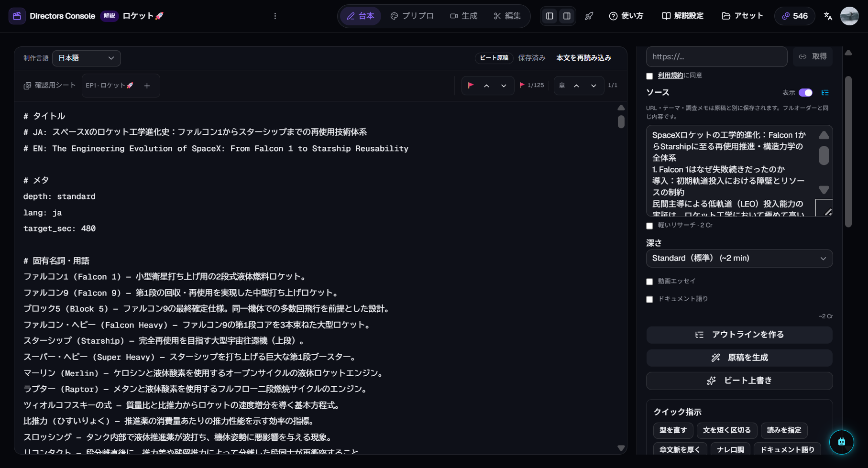The width and height of the screenshot is (868, 468).
Task: Enable the 動画エッセイ checkbox
Action: (649, 282)
